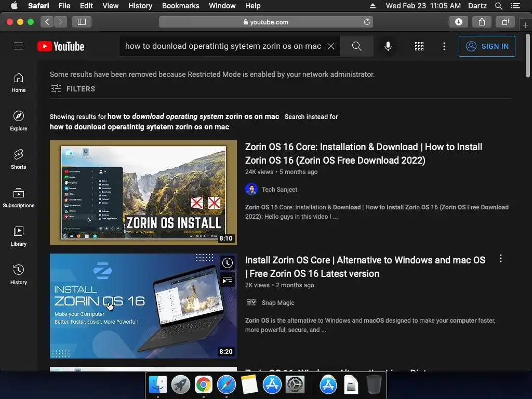Visit the Tech Sanjeet channel
Image resolution: width=532 pixels, height=399 pixels.
click(279, 190)
